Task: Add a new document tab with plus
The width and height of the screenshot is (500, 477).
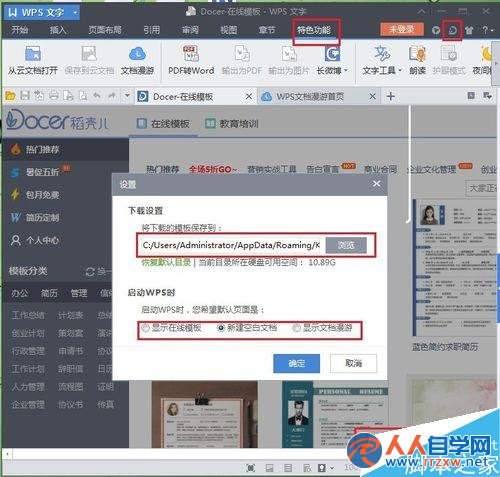Action: click(x=391, y=96)
